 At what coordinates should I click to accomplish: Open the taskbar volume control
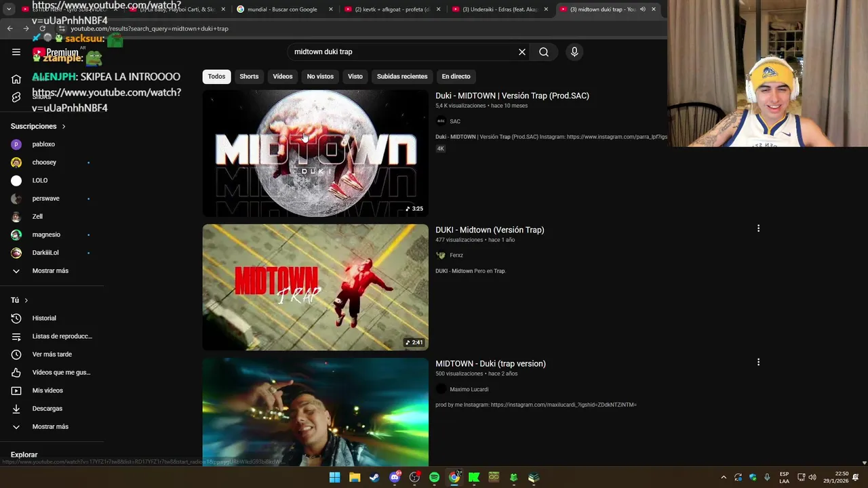pos(812,477)
